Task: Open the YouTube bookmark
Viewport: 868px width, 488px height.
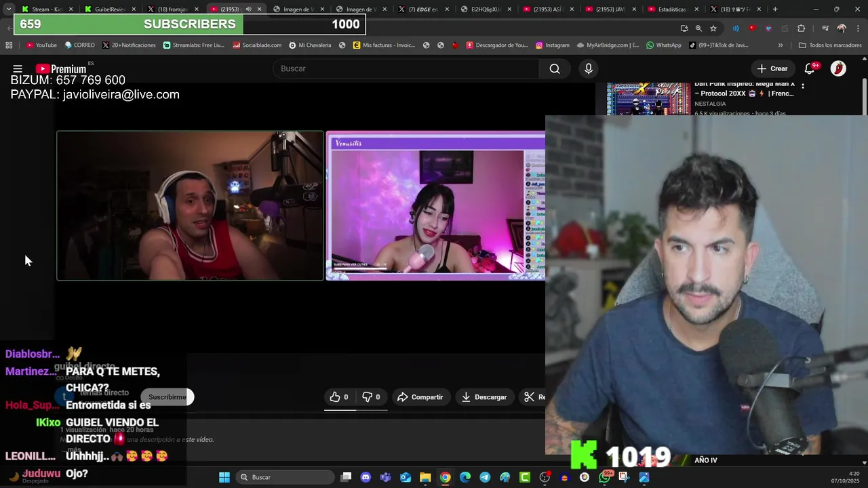Action: tap(41, 45)
